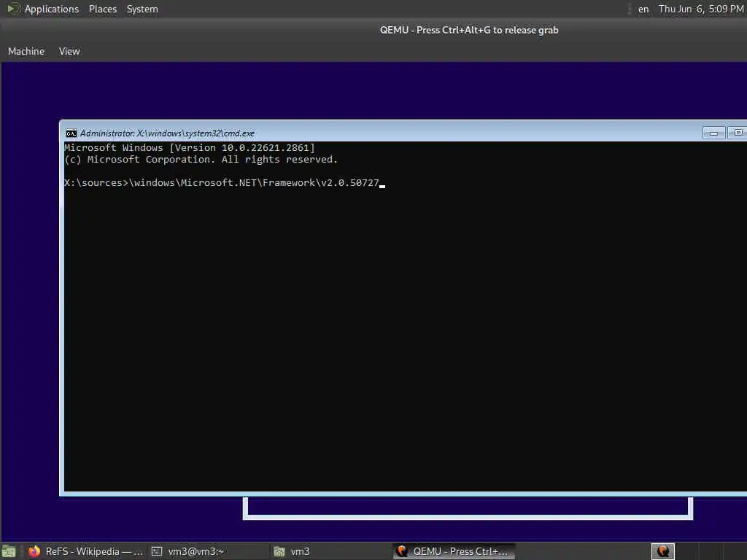The width and height of the screenshot is (747, 560).
Task: Click the QEMU tray icon at bottom right
Action: pyautogui.click(x=662, y=551)
